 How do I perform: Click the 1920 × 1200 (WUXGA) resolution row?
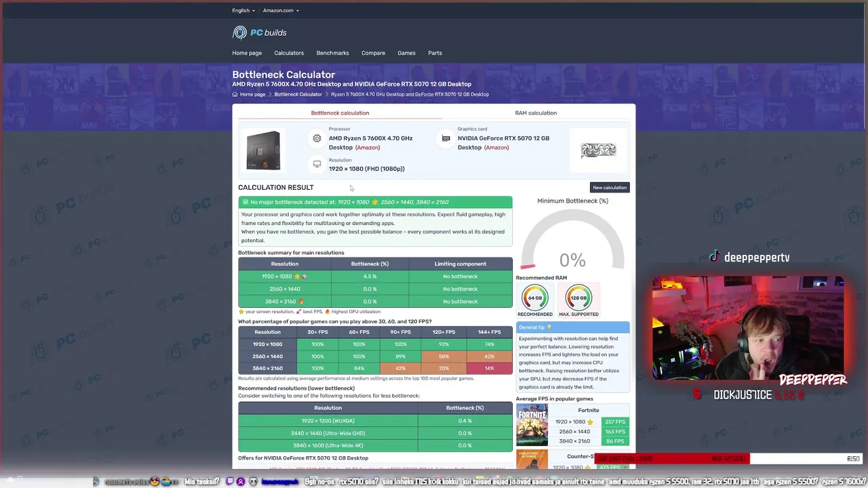[x=375, y=421]
